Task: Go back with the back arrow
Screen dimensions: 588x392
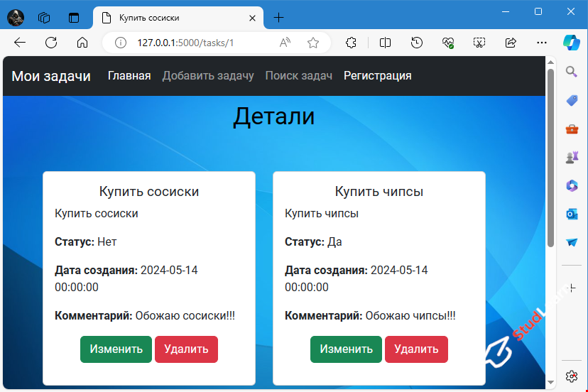Action: [20, 43]
